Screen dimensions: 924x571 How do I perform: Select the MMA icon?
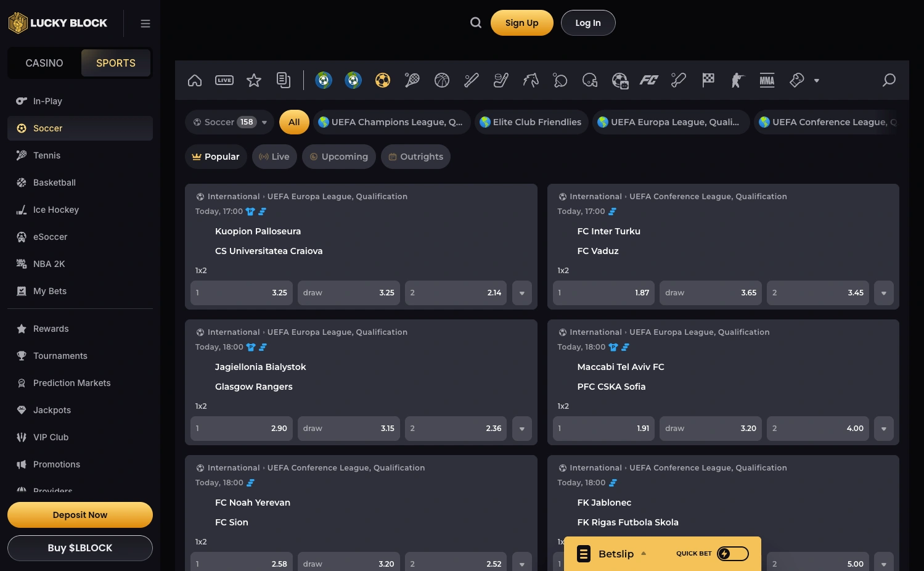[767, 80]
